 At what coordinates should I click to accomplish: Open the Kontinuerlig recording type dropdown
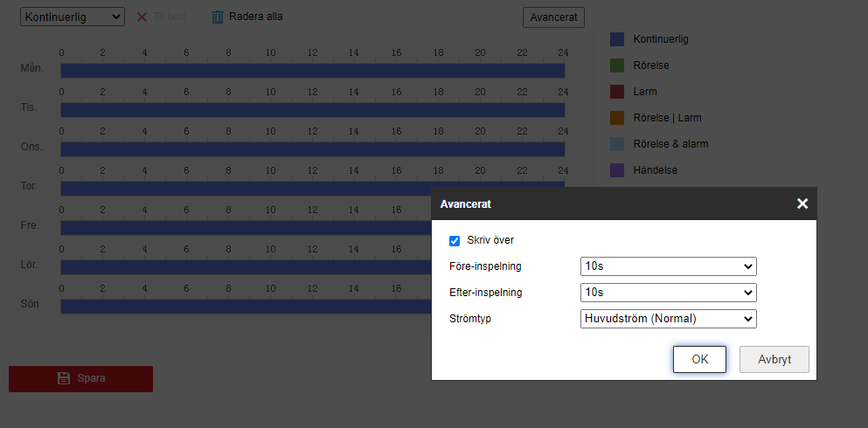[73, 17]
